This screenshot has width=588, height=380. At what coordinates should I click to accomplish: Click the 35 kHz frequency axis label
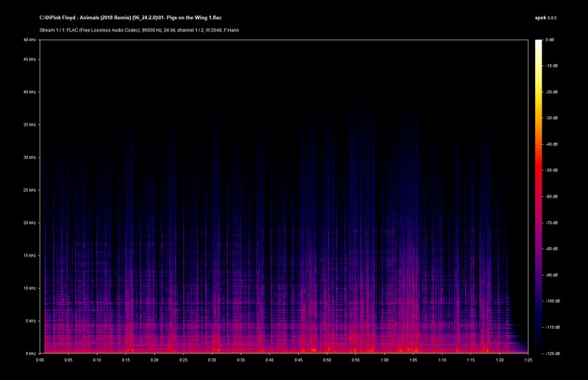pos(29,125)
